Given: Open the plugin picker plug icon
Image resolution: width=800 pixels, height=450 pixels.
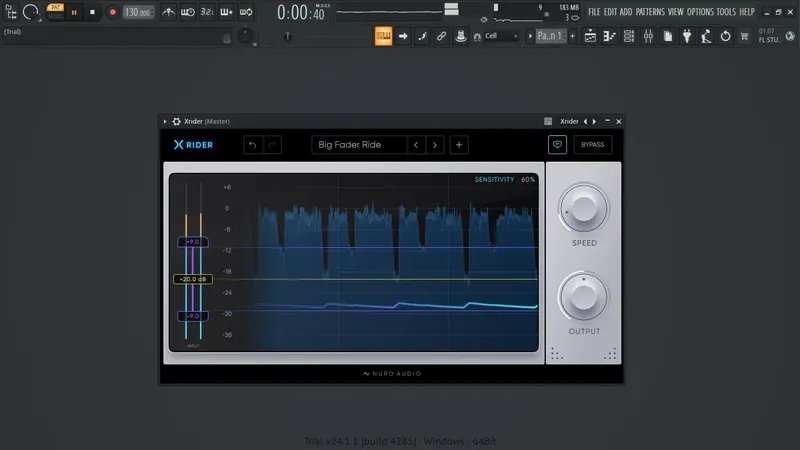Looking at the screenshot, I should point(687,36).
